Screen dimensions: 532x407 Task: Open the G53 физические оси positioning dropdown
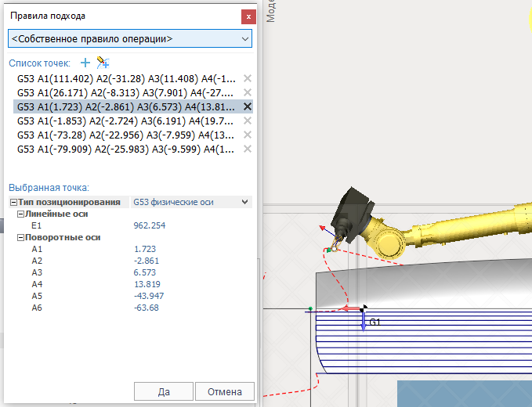click(x=246, y=202)
